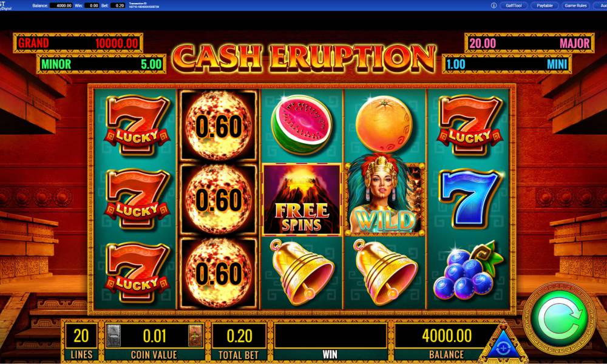Image resolution: width=607 pixels, height=364 pixels.
Task: Open Game Rules
Action: click(575, 5)
